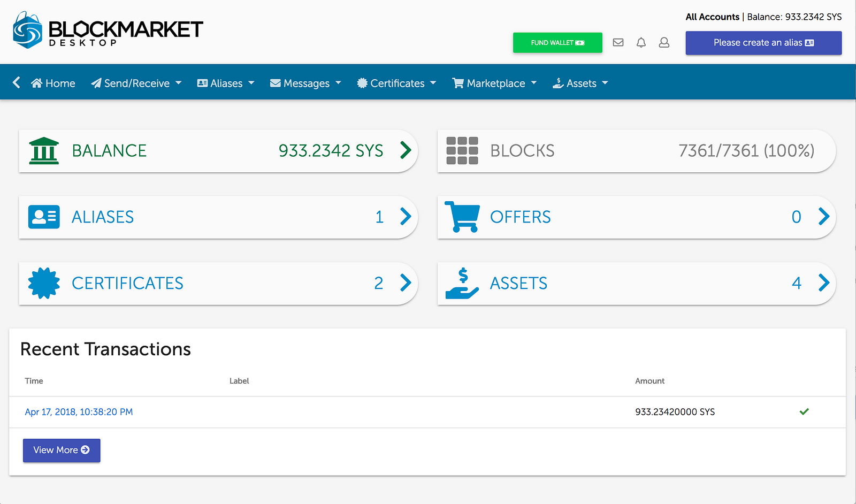856x504 pixels.
Task: Expand the Messages navigation menu
Action: pos(305,83)
